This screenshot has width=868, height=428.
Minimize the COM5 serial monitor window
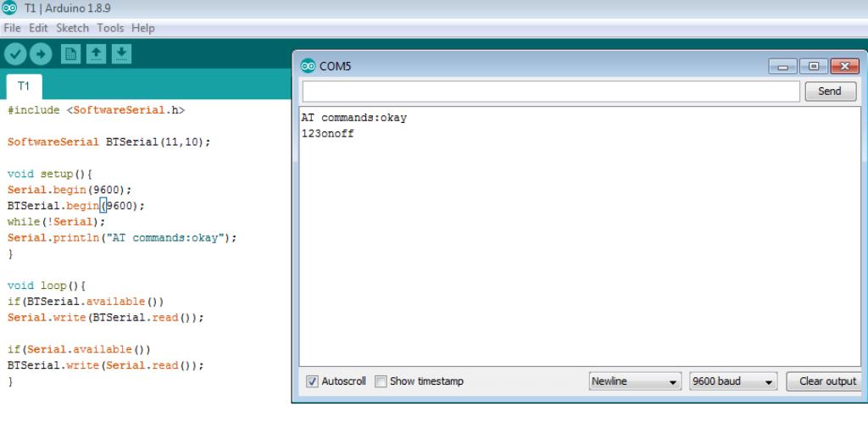pos(782,66)
